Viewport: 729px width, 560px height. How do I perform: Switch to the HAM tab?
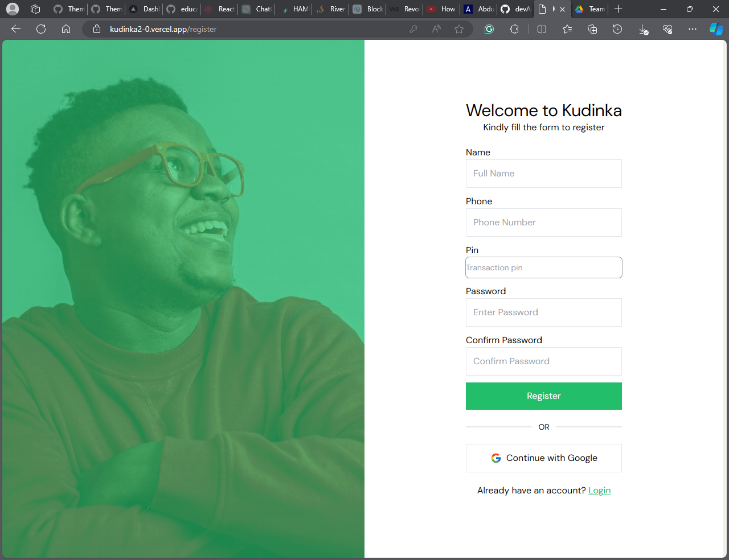point(294,9)
